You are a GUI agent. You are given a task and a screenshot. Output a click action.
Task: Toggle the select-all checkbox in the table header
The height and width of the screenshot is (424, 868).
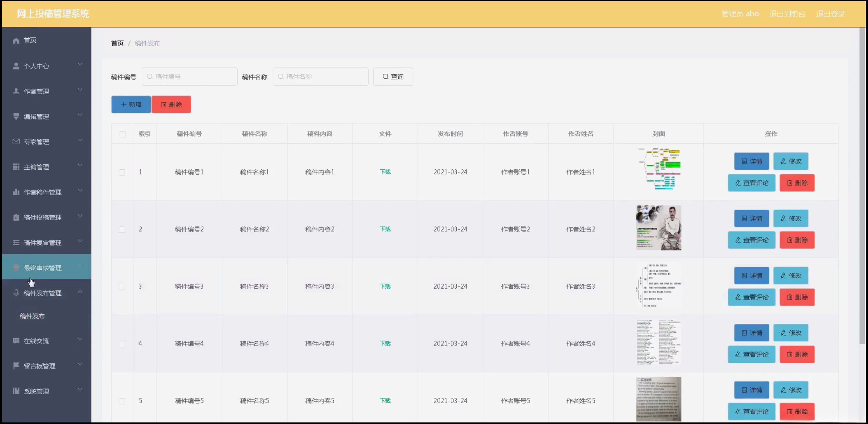coord(123,134)
